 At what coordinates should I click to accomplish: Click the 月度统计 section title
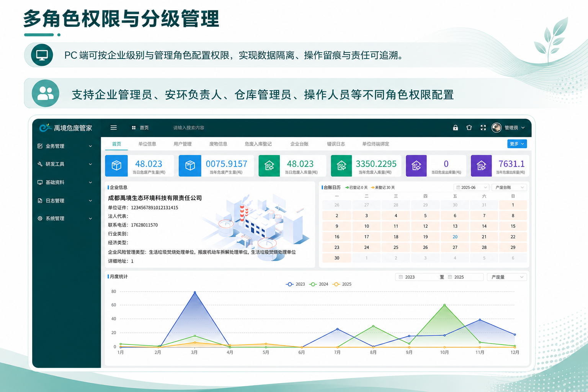tap(119, 276)
